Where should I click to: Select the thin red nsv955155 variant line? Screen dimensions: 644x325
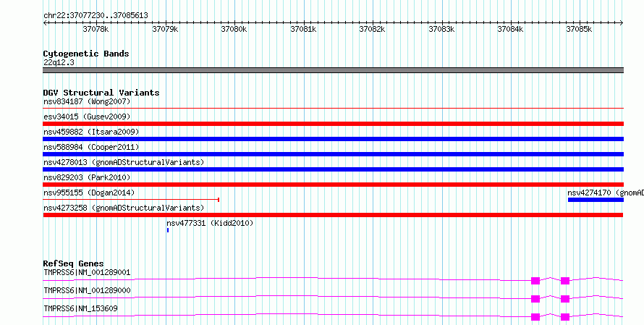(131, 200)
